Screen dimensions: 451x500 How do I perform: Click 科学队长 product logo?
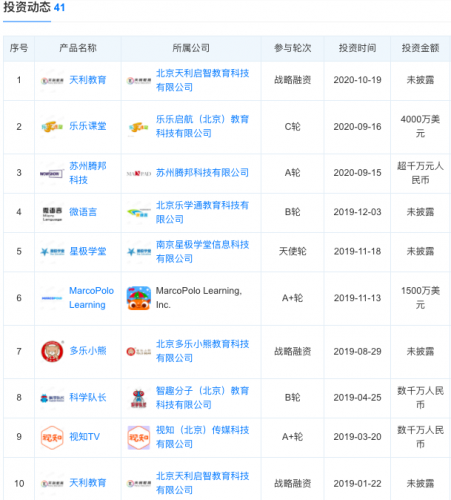tap(52, 398)
